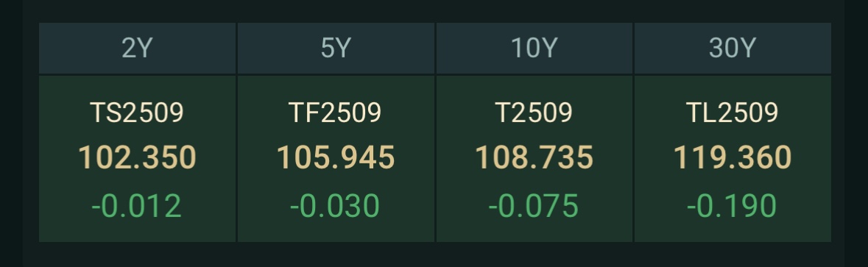Select the TL2509 contract label
Viewport: 868px width, 267px height.
733,113
